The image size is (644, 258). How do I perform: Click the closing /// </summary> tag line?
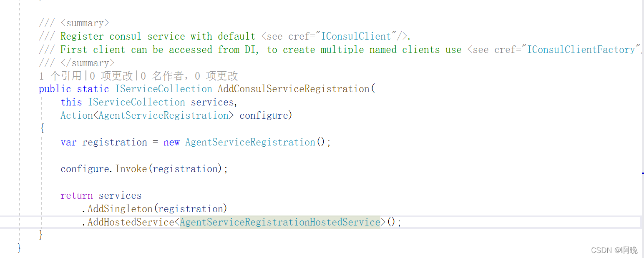77,63
